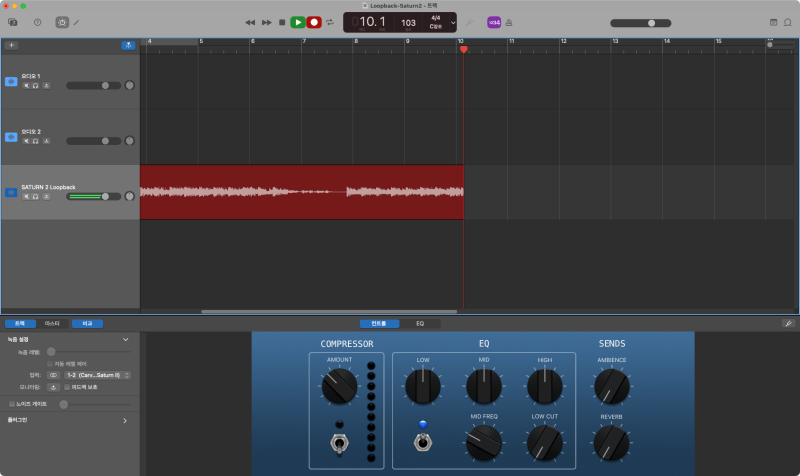Collapse the 녹음 설정 section chevron
The image size is (800, 476).
pyautogui.click(x=126, y=340)
